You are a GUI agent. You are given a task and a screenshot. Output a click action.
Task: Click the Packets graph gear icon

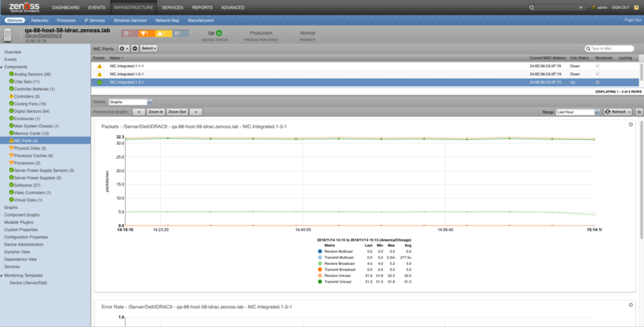(631, 125)
